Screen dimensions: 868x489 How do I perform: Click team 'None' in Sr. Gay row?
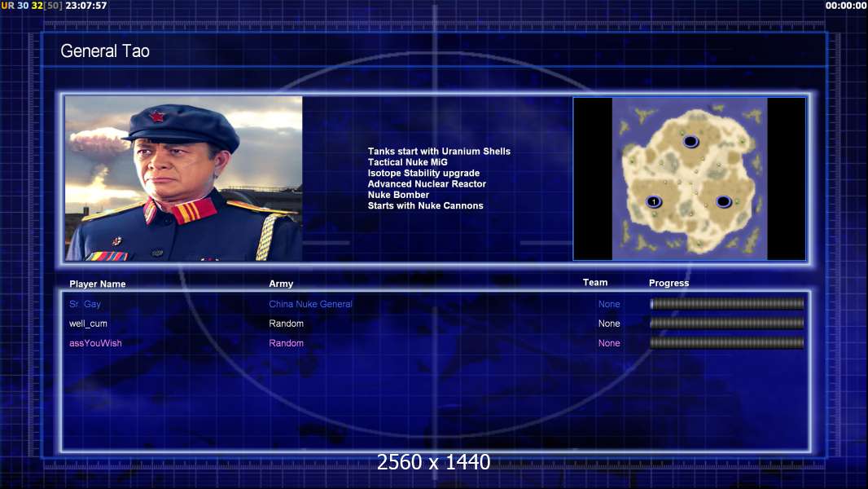(609, 304)
